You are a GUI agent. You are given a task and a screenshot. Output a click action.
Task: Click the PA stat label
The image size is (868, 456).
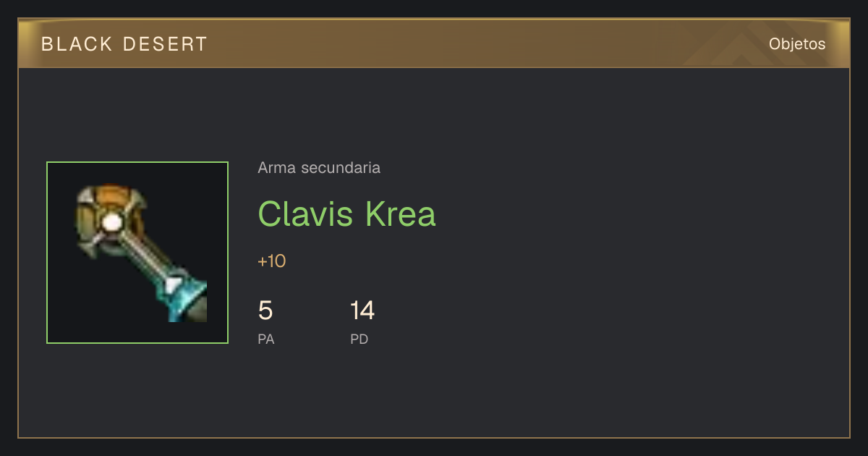[266, 339]
